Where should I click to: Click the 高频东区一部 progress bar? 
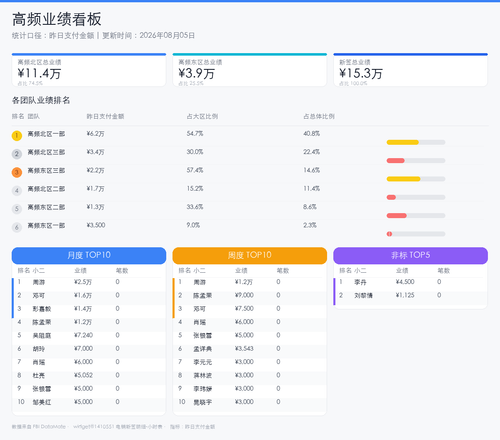(x=416, y=234)
